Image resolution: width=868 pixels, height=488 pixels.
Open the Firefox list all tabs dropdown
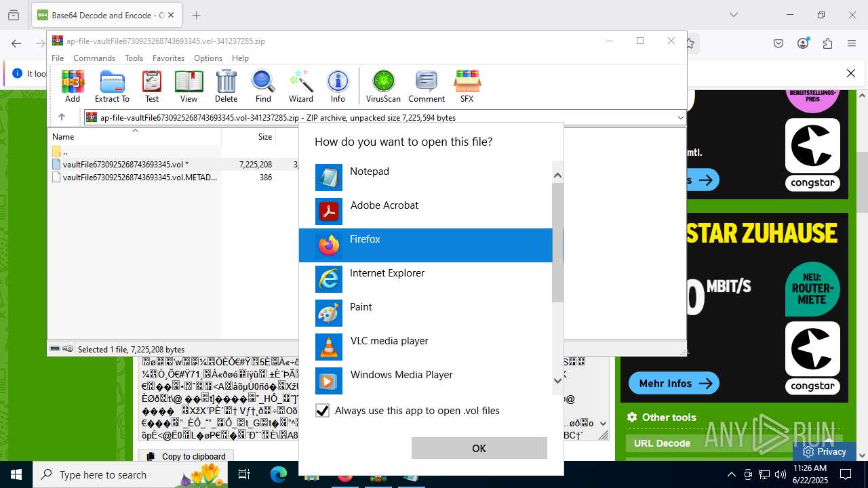coord(734,15)
